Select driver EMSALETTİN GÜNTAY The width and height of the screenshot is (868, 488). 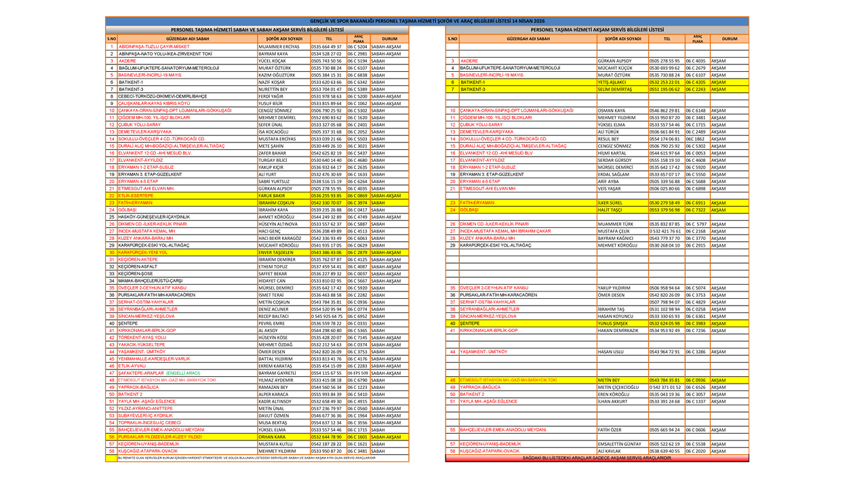pos(619,444)
